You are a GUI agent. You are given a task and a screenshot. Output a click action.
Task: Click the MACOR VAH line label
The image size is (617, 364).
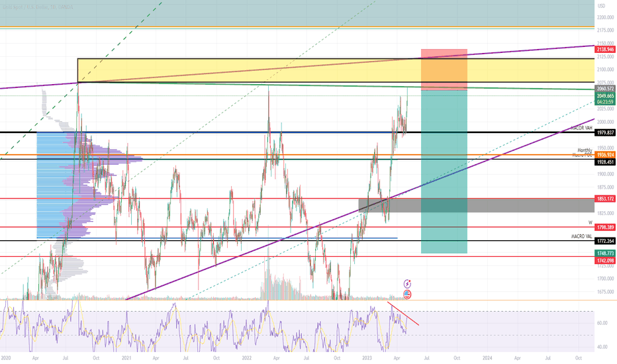[582, 128]
